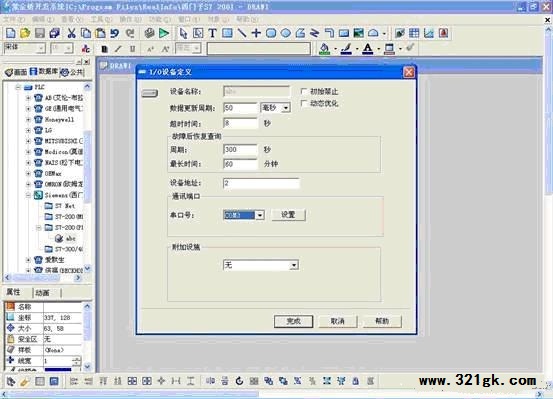Expand the Honeywell tree node
The height and width of the screenshot is (399, 553).
click(x=28, y=120)
